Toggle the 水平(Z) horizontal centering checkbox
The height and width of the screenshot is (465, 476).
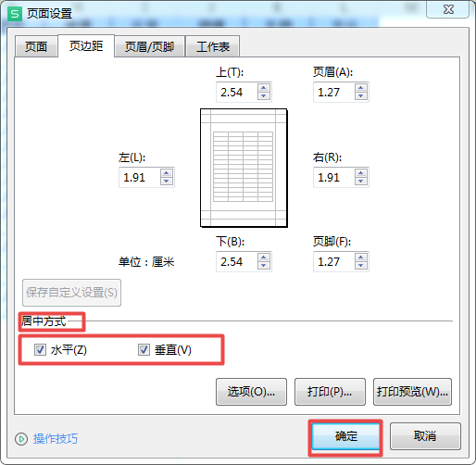click(40, 350)
